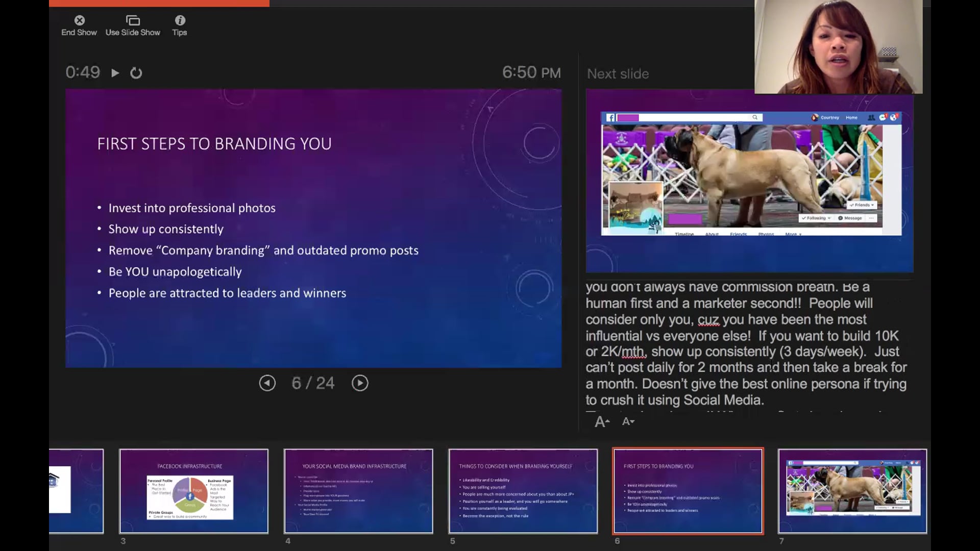Click the End Show icon

pyautogui.click(x=79, y=20)
